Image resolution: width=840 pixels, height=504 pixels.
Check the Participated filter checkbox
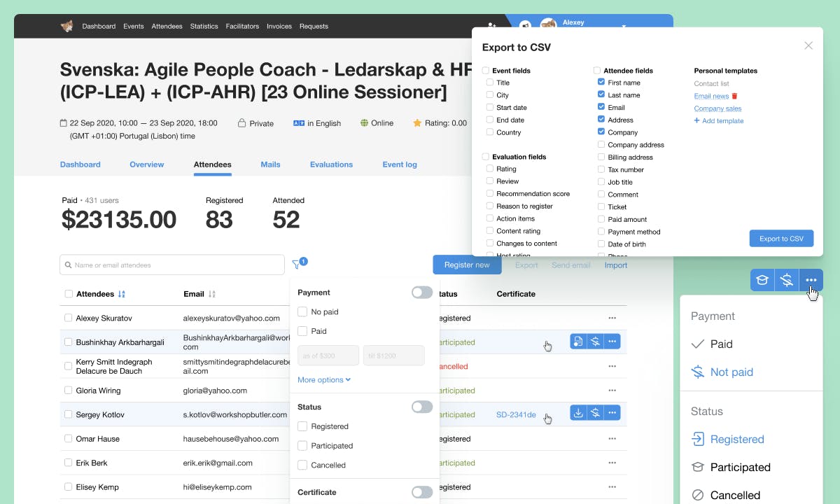point(302,445)
